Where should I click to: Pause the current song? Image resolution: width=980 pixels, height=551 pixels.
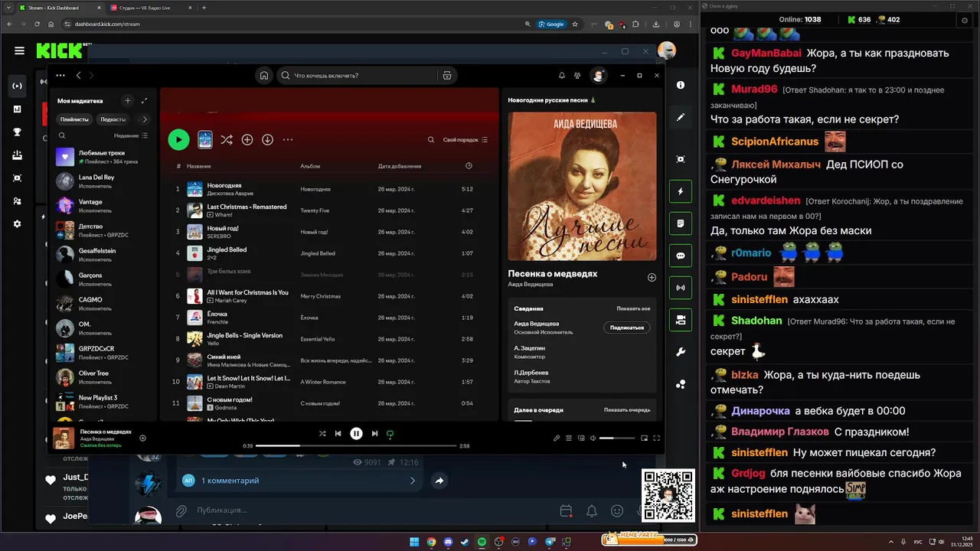click(356, 434)
